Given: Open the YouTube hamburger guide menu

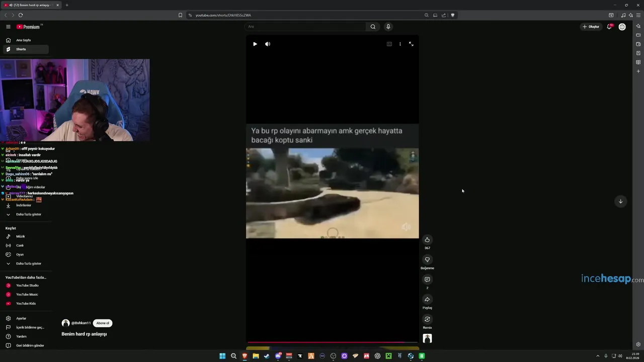Looking at the screenshot, I should (x=8, y=27).
